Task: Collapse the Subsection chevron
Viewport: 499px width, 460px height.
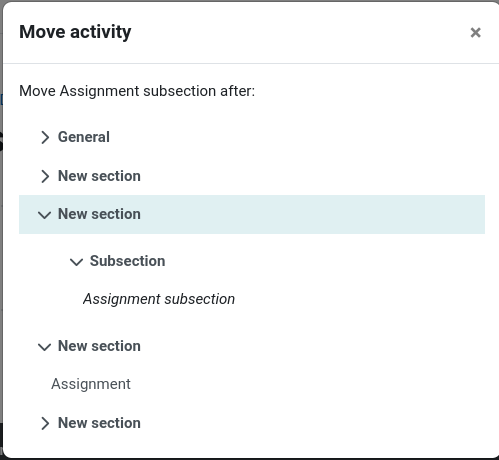Action: pyautogui.click(x=76, y=262)
